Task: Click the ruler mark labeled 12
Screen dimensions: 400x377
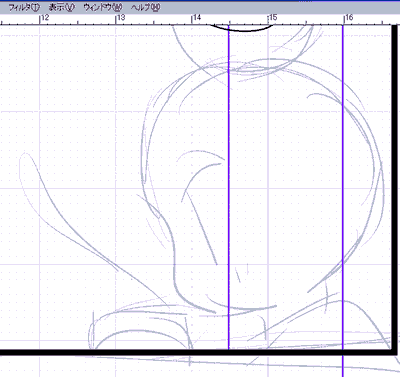Action: (x=44, y=18)
